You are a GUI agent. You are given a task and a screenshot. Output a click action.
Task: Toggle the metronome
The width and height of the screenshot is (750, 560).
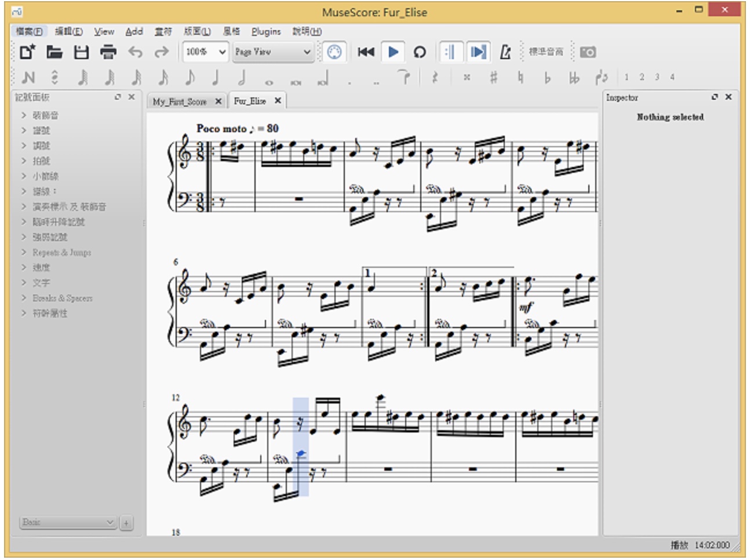pos(505,52)
